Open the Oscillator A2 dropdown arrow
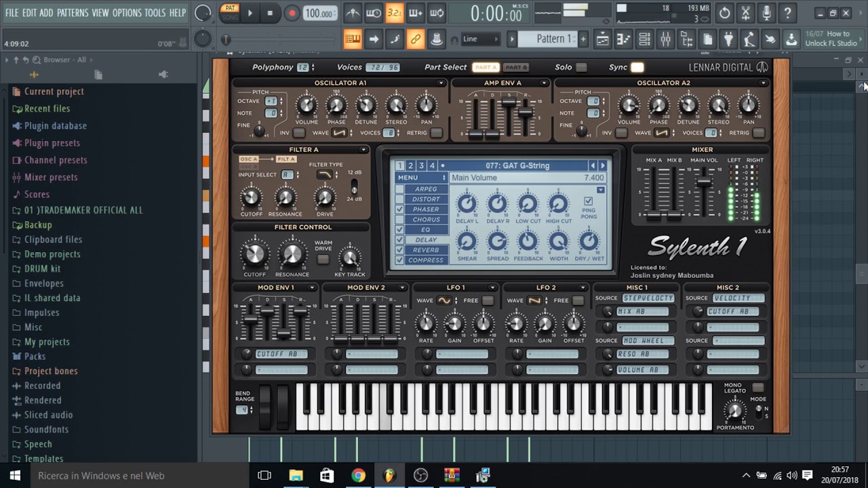This screenshot has width=868, height=488. pyautogui.click(x=764, y=83)
